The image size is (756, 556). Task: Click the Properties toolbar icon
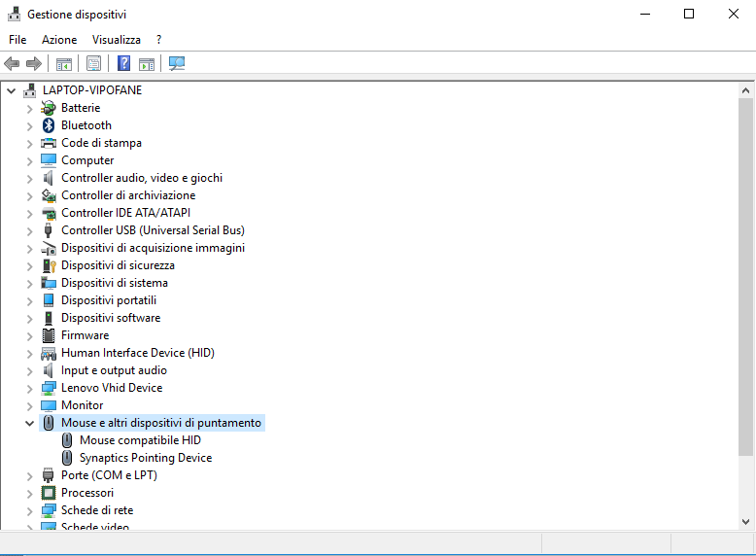point(93,64)
